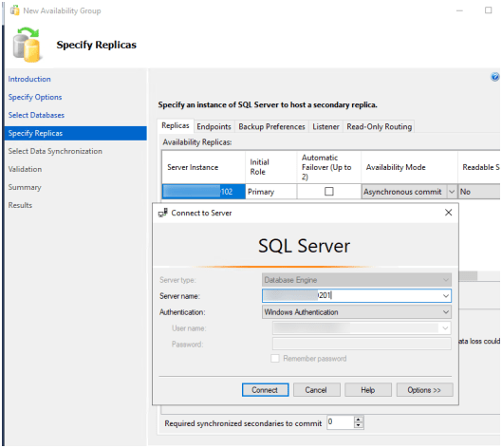The height and width of the screenshot is (448, 502).
Task: Click the New Availability Group title bar icon
Action: pyautogui.click(x=15, y=10)
